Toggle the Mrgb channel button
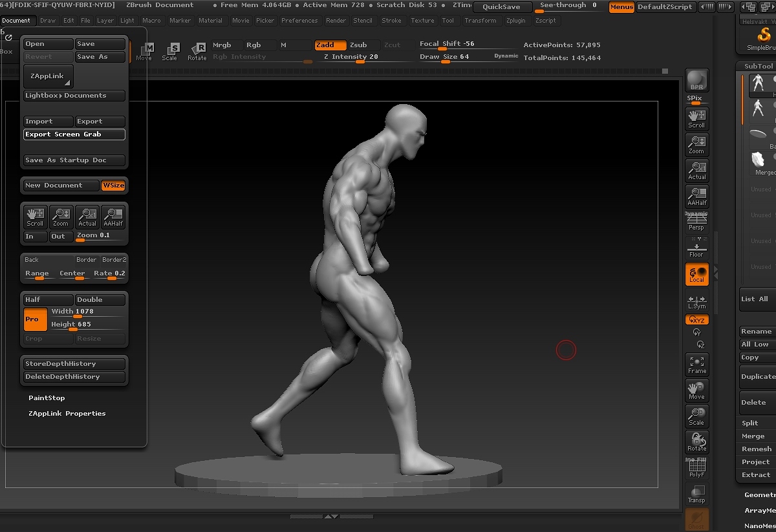Screen dimensions: 776x532 226,45
